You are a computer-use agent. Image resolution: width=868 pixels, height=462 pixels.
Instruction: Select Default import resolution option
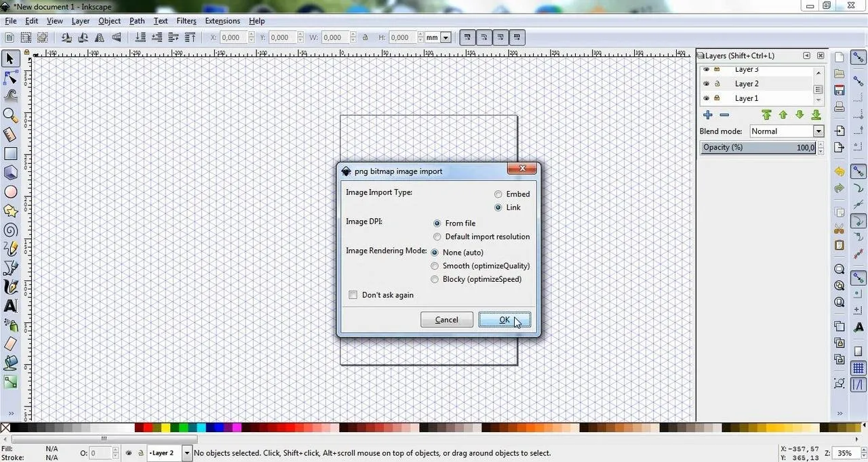point(437,237)
